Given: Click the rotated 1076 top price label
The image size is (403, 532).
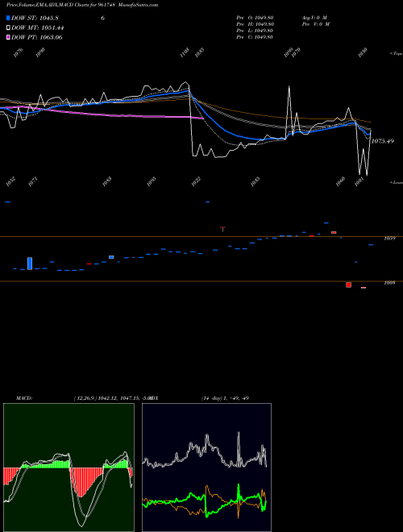Looking at the screenshot, I should [x=19, y=52].
